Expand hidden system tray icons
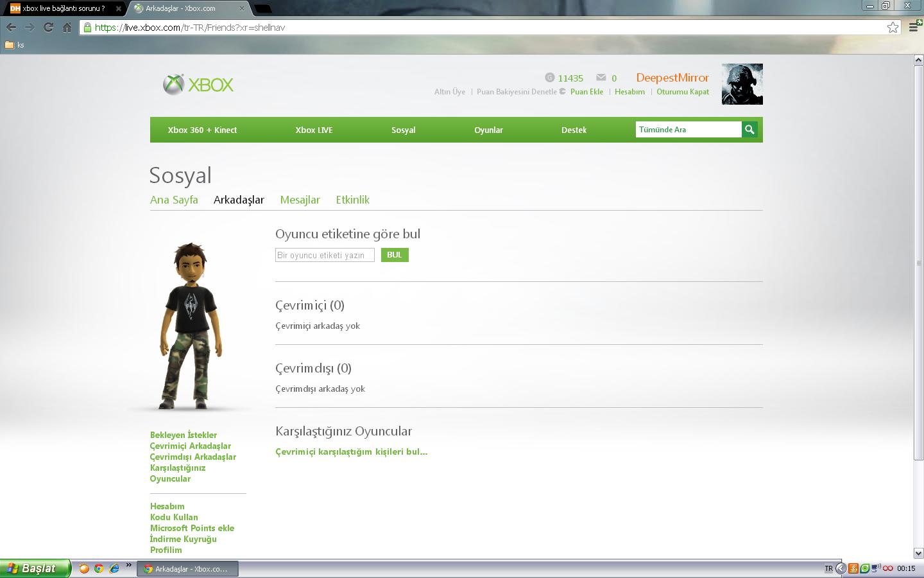Image resolution: width=924 pixels, height=578 pixels. click(x=841, y=568)
